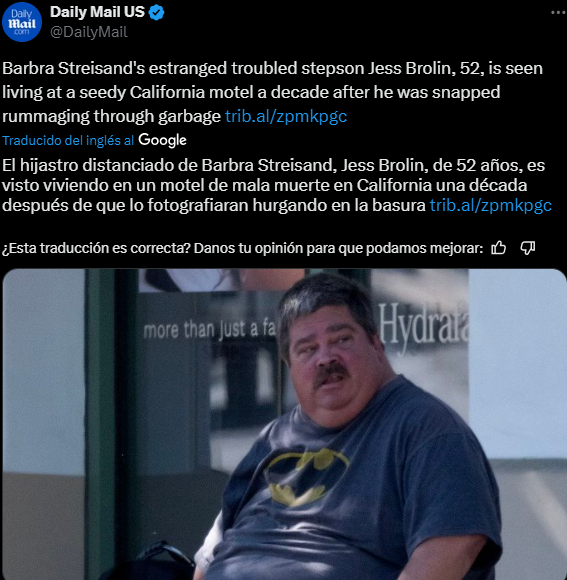Click the "Traducido del inglés al" label

pos(68,141)
